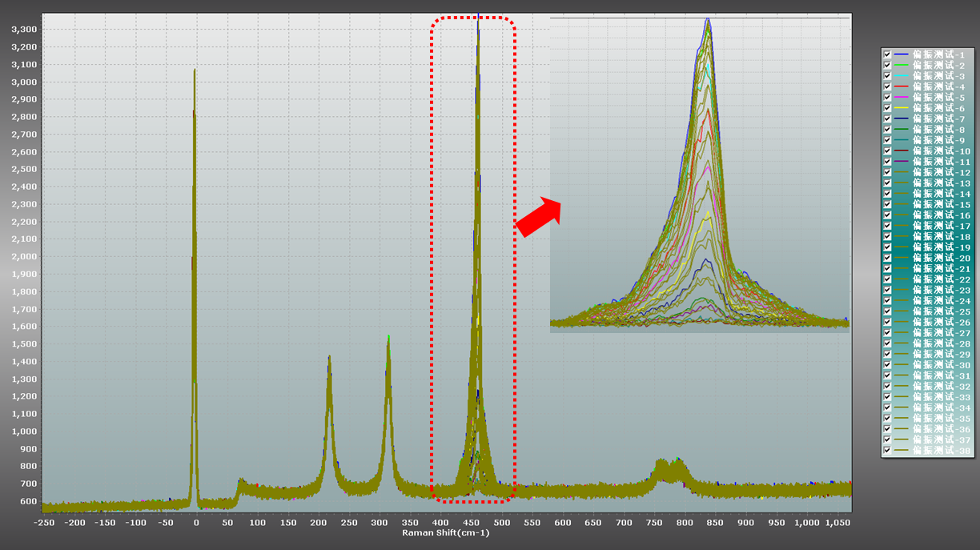The image size is (980, 550).
Task: Click the 3,300 label on the intensity axis
Action: point(24,30)
